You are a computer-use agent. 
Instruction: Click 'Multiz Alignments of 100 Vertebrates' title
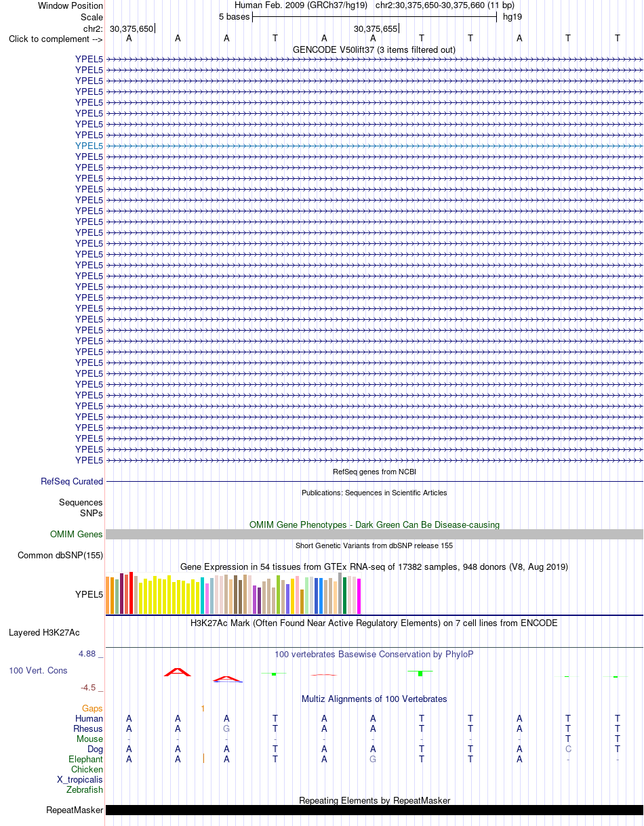point(374,699)
